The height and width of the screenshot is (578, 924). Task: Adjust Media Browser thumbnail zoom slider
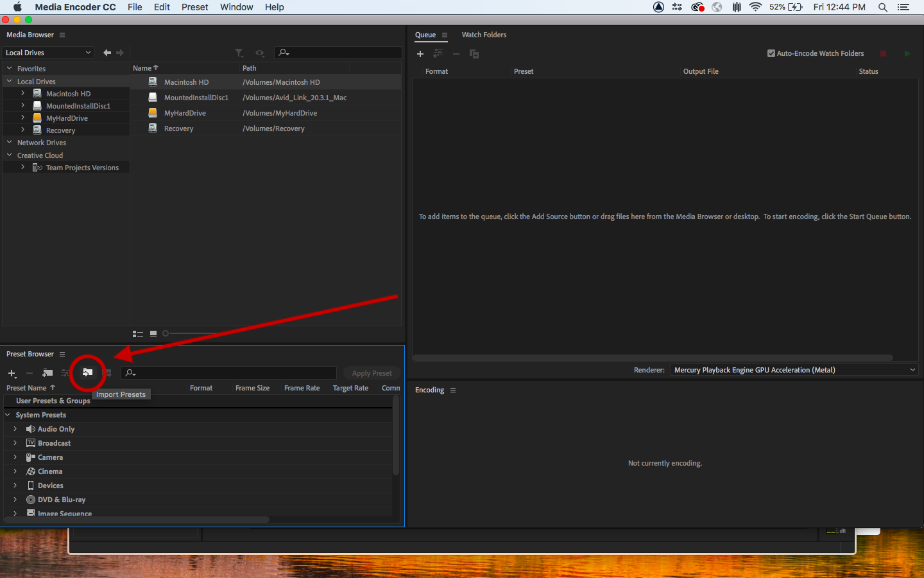click(166, 333)
